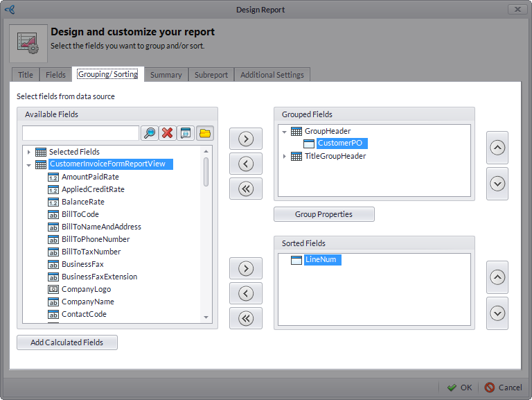Viewport: 532px width, 400px height.
Task: Click the Available Fields search box
Action: pyautogui.click(x=80, y=133)
